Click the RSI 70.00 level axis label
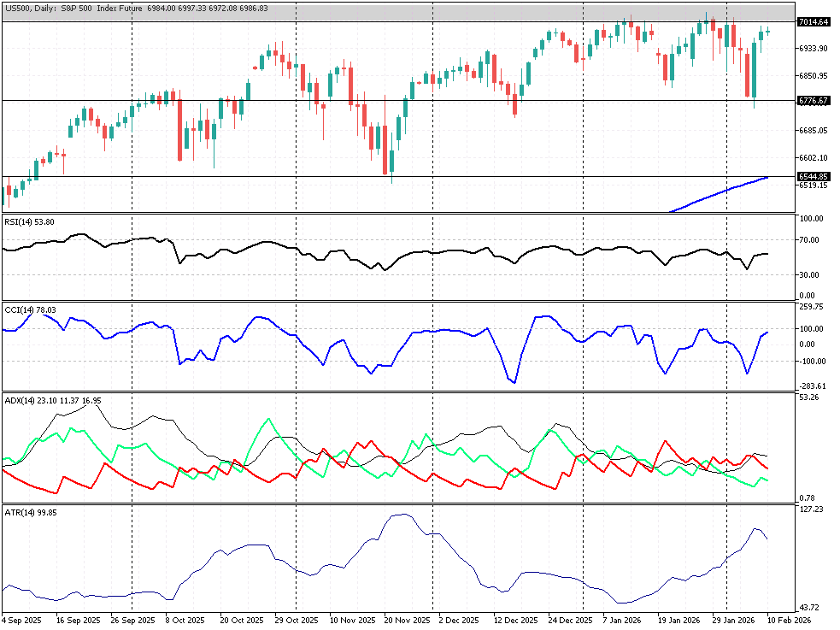This screenshot has width=840, height=630. [x=811, y=240]
